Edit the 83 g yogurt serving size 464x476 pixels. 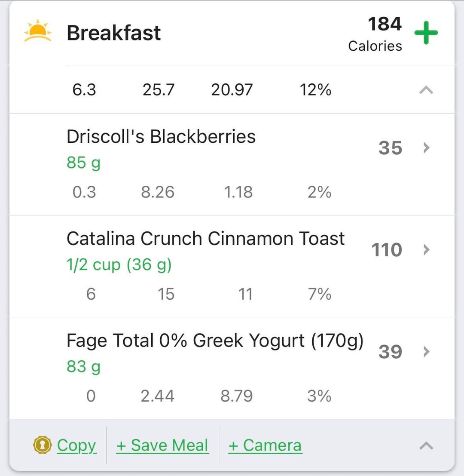click(x=83, y=367)
